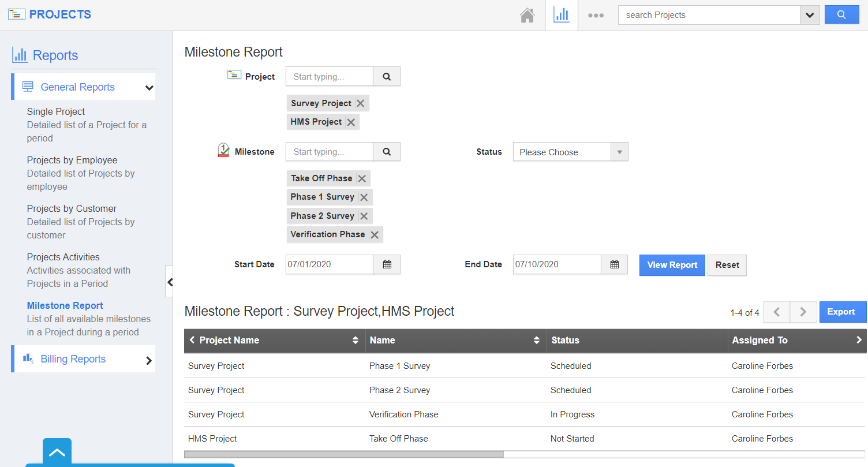Click the Project field search icon

[x=387, y=76]
